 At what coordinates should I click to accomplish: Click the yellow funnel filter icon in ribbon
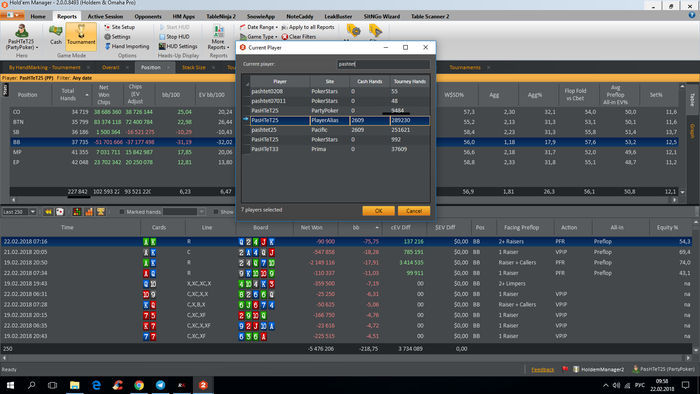coord(375,31)
